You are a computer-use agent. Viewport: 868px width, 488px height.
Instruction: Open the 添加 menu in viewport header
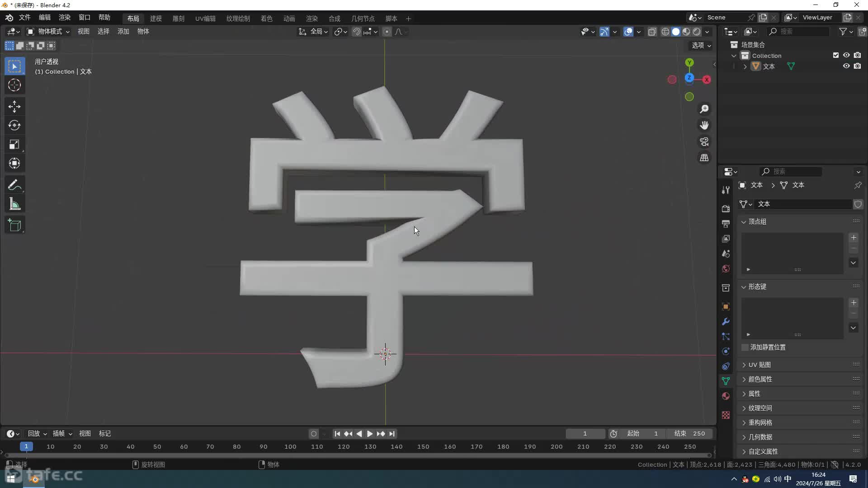(123, 31)
